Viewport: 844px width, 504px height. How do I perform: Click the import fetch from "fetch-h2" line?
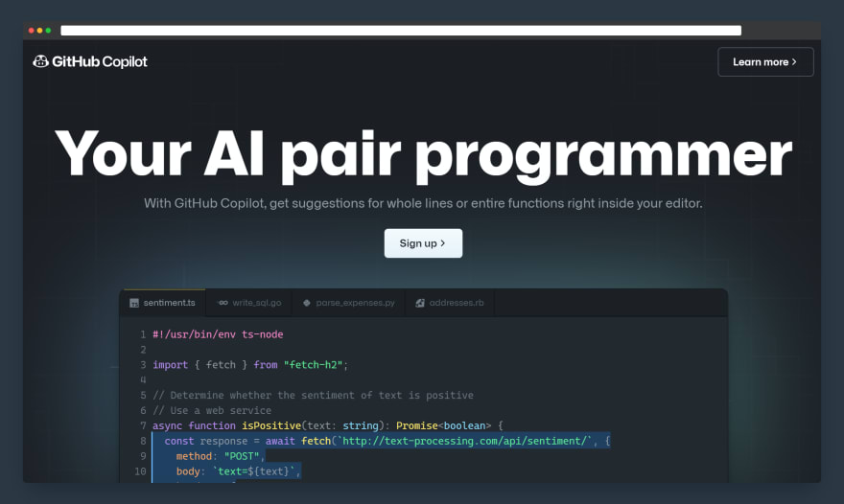click(250, 365)
